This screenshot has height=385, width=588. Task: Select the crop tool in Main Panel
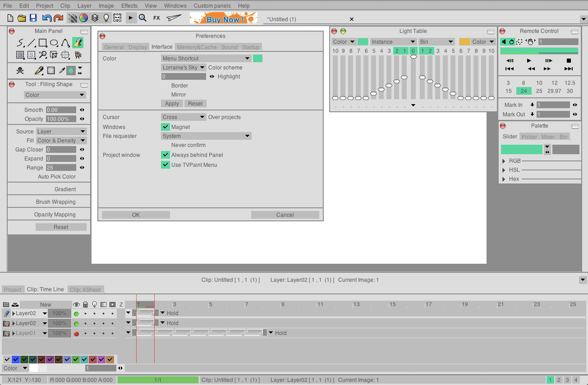[x=54, y=55]
